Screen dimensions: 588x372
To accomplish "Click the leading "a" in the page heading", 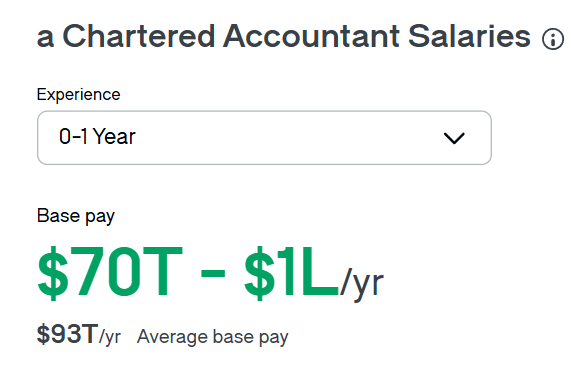I will tap(45, 39).
